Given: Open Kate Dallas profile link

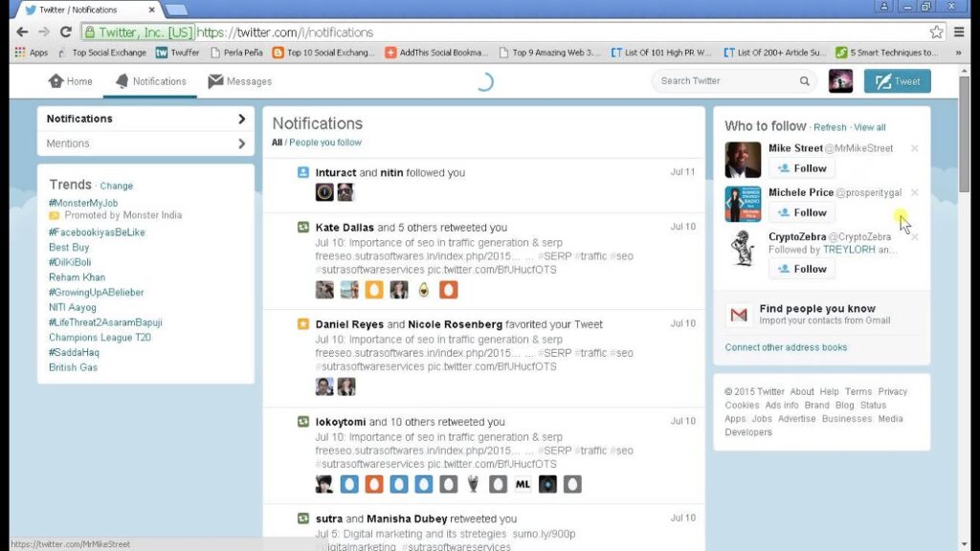Looking at the screenshot, I should click(x=345, y=228).
